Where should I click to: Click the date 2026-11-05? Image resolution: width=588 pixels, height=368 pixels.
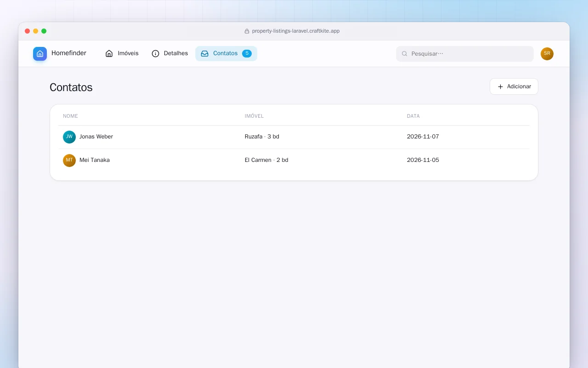[x=423, y=160]
